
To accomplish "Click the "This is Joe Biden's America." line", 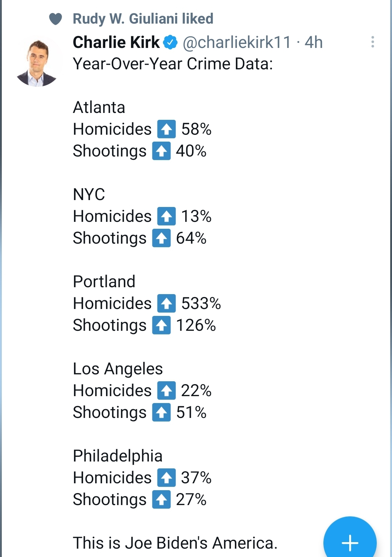I will 175,543.
